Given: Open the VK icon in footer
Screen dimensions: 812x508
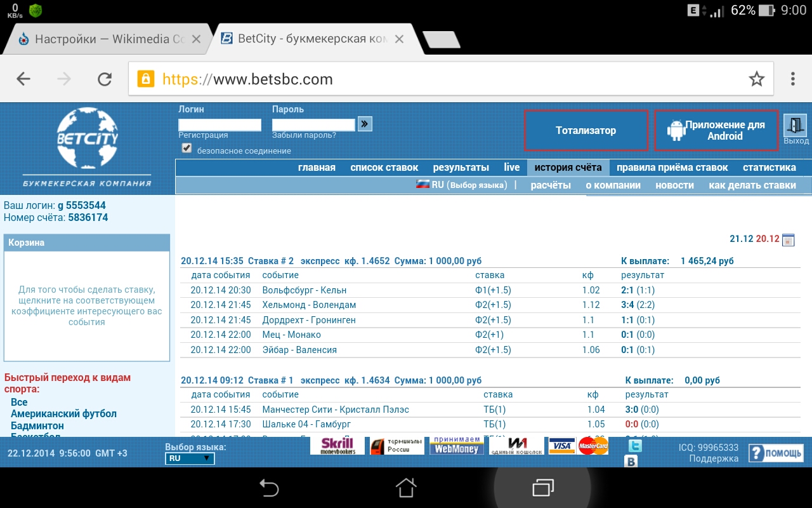Looking at the screenshot, I should coord(632,462).
